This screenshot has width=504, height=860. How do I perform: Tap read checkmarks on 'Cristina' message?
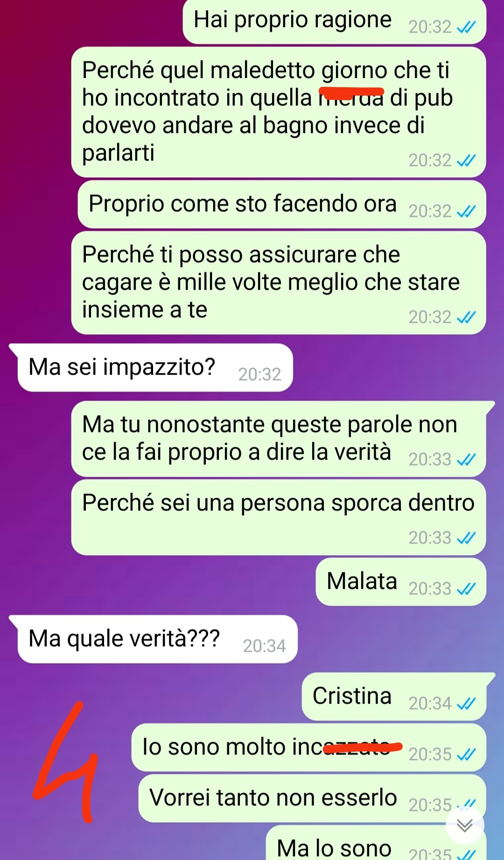pyautogui.click(x=466, y=703)
